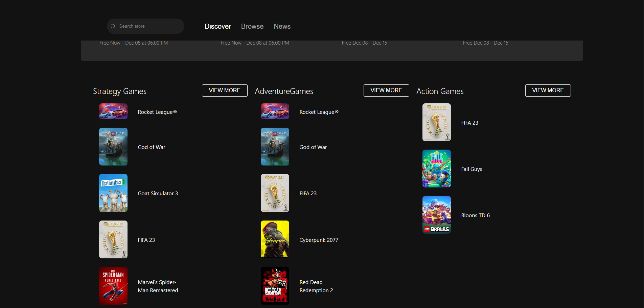Click View More for Action Games
The width and height of the screenshot is (644, 308).
coord(548,91)
